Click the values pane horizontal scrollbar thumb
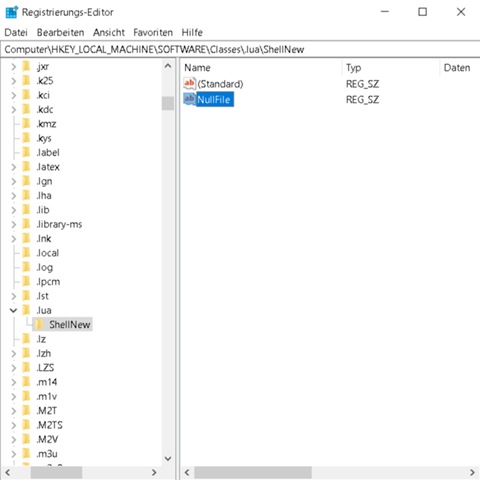This screenshot has width=480, height=480. click(x=253, y=472)
